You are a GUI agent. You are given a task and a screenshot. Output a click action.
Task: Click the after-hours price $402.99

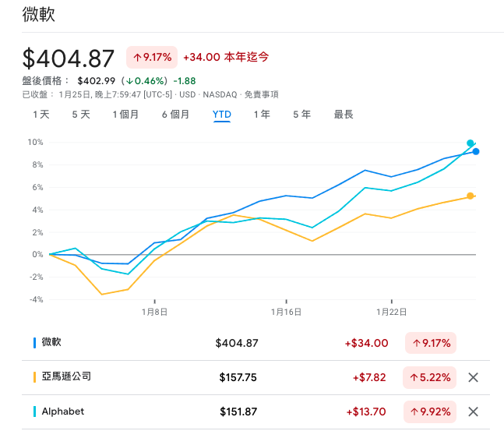point(96,81)
